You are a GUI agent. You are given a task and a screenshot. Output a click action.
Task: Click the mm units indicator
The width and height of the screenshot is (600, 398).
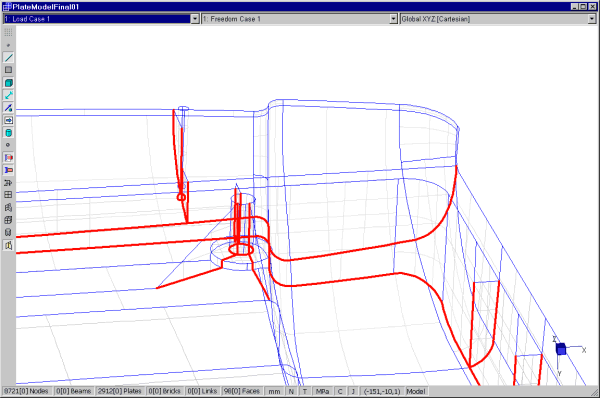274,391
